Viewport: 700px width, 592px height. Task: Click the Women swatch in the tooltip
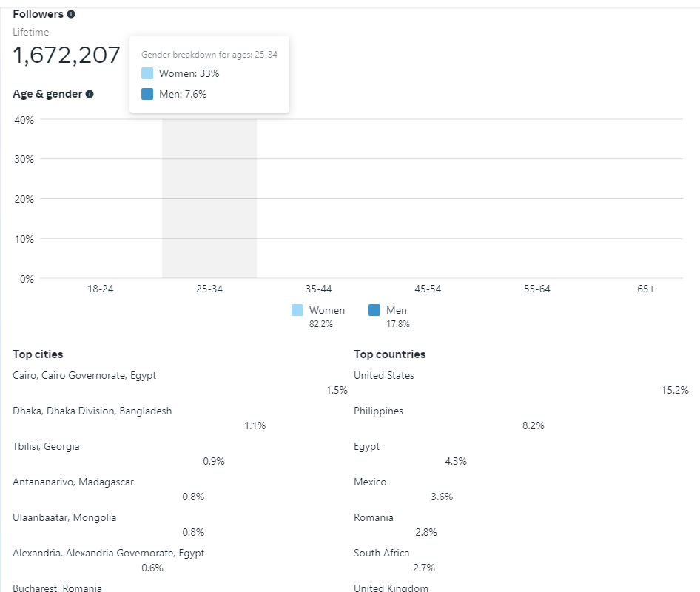[x=147, y=73]
